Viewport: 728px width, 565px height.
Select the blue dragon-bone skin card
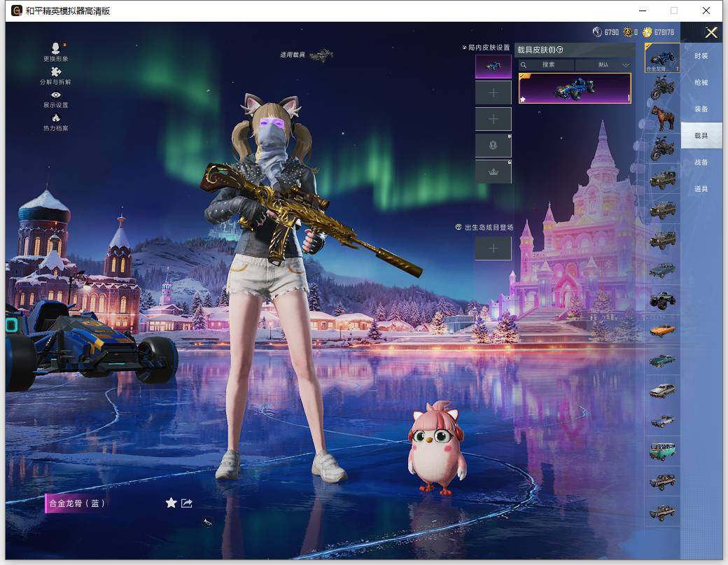pos(575,88)
